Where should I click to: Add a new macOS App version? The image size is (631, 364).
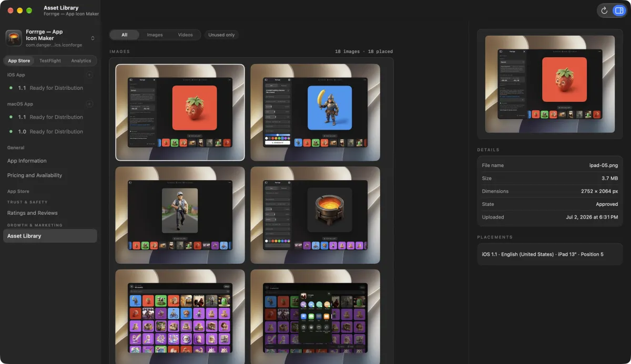click(89, 104)
